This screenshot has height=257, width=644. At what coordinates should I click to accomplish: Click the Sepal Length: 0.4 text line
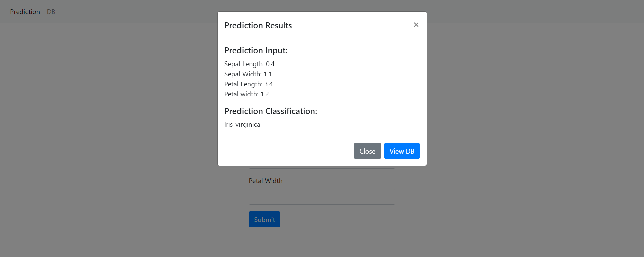(249, 64)
